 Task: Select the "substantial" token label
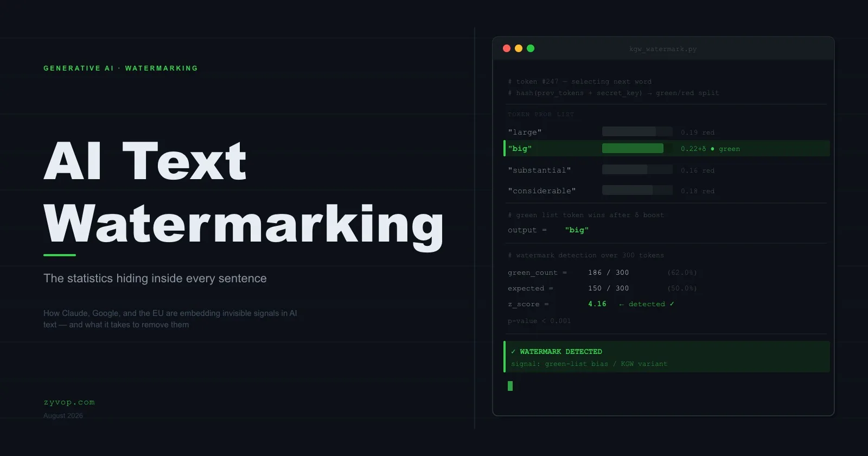click(x=539, y=170)
